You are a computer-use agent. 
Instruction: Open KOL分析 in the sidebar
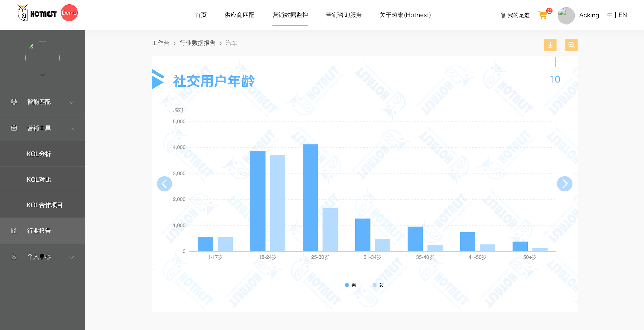(39, 154)
